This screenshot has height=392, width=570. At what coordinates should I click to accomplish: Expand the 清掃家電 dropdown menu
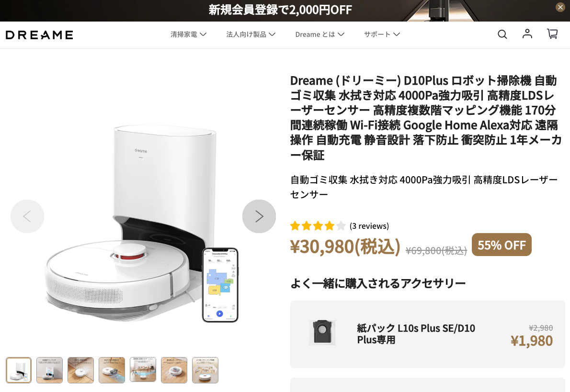[188, 34]
